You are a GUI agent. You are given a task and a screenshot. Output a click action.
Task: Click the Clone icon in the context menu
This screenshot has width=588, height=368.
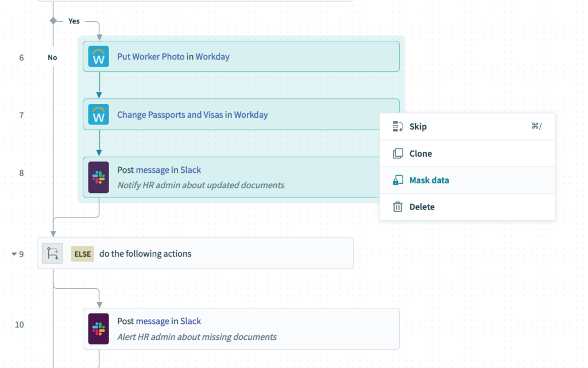[x=397, y=153]
